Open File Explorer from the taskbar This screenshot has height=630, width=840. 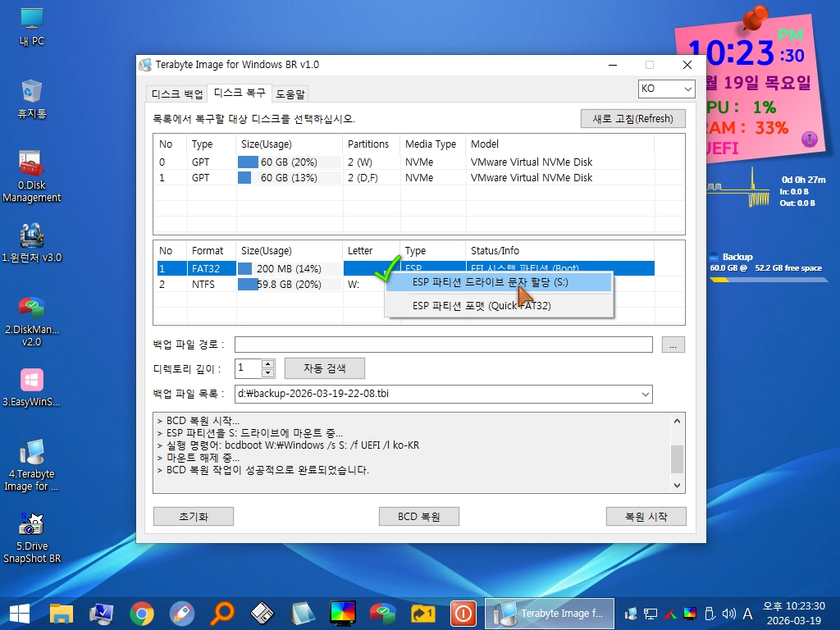tap(61, 614)
